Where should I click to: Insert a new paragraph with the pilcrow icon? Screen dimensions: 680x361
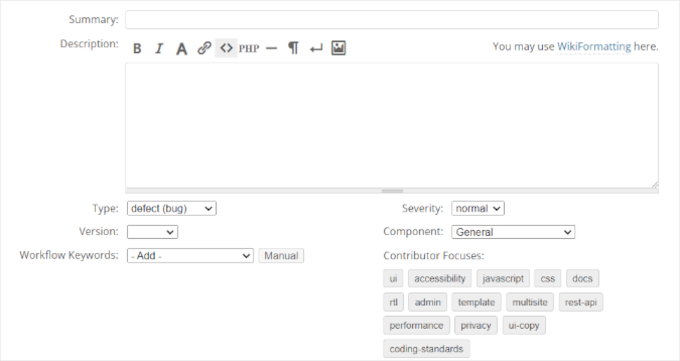pos(294,48)
